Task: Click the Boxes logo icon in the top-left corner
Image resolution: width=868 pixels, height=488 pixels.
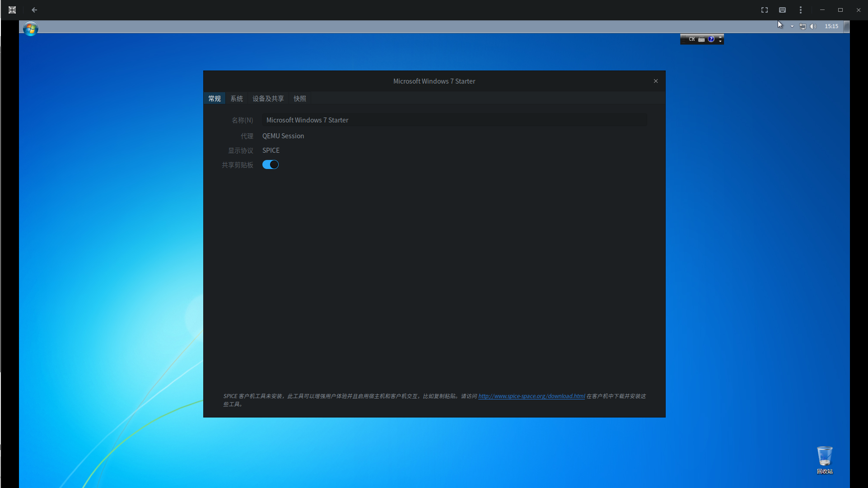Action: pyautogui.click(x=12, y=10)
